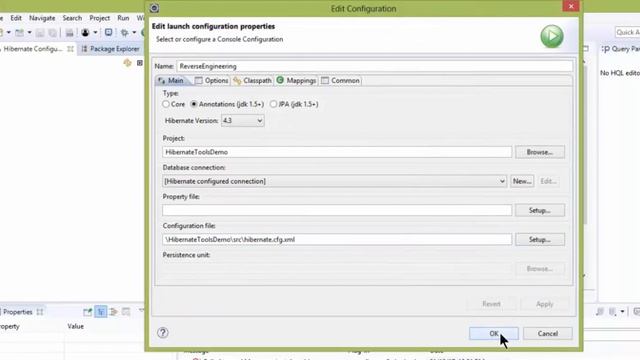Close the Edit Configuration dialog

pyautogui.click(x=571, y=6)
